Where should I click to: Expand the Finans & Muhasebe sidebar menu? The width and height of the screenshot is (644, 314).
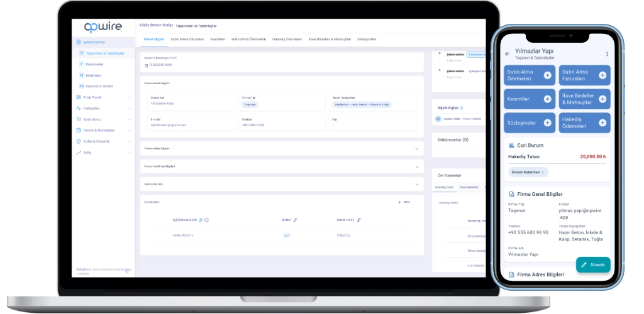pyautogui.click(x=129, y=130)
